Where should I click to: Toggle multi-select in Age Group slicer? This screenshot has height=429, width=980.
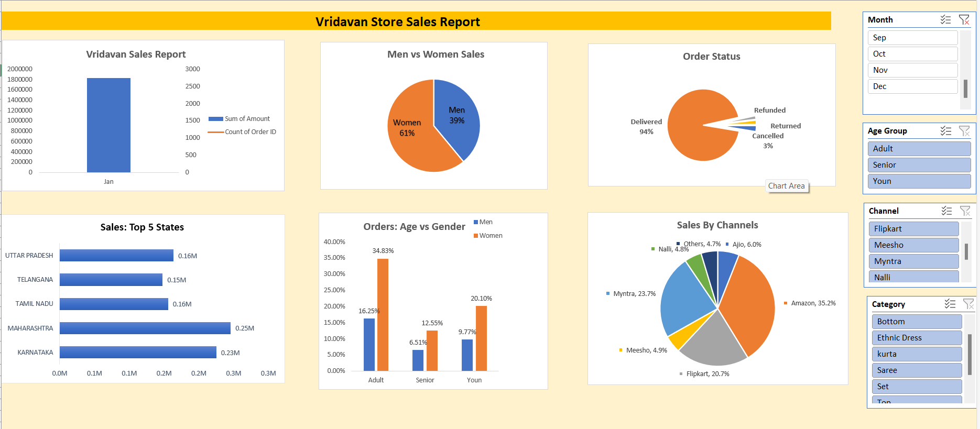point(945,131)
